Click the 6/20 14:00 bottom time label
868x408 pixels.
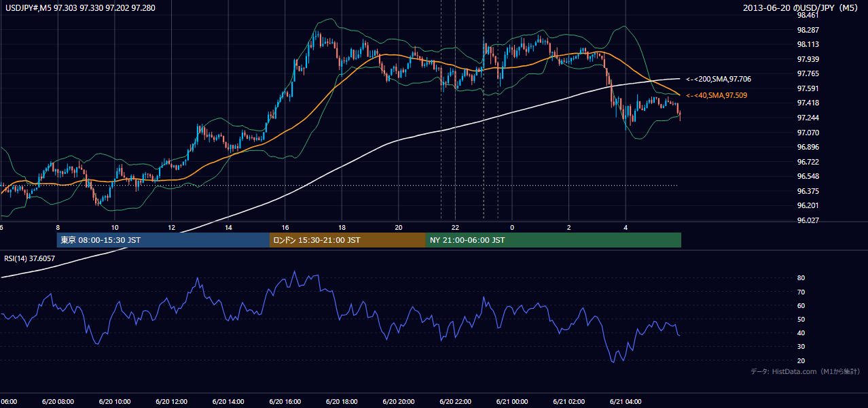click(228, 402)
